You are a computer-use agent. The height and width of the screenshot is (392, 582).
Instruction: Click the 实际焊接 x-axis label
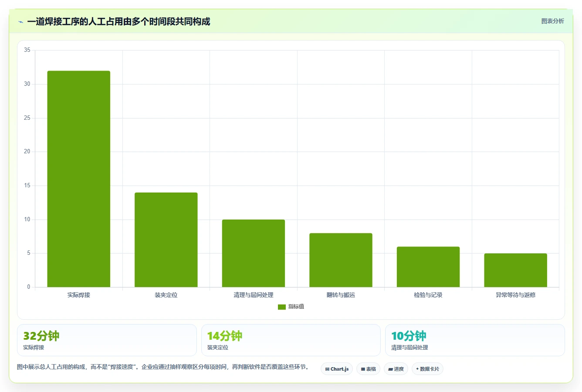(78, 295)
